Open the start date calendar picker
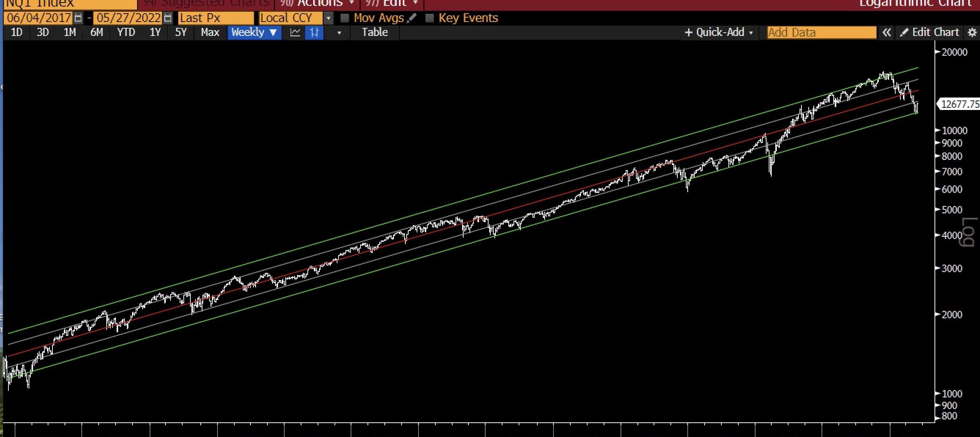 [78, 18]
